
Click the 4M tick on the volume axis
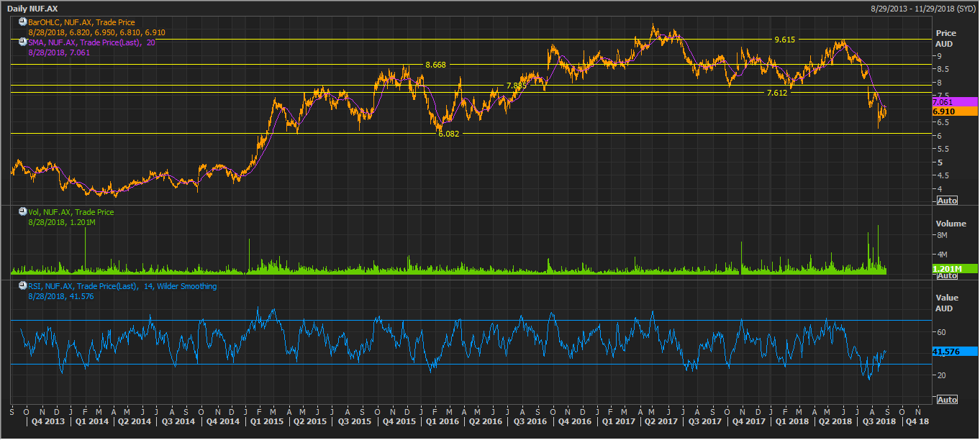click(941, 255)
